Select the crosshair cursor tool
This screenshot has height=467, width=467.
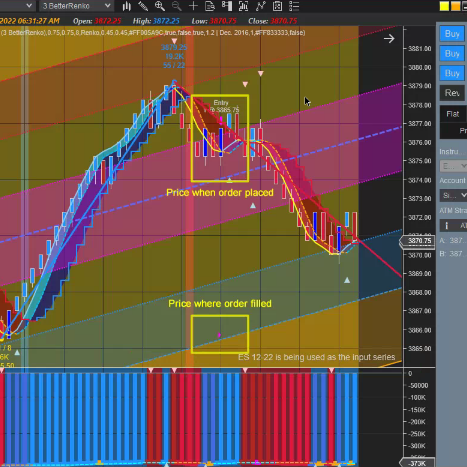(x=193, y=6)
